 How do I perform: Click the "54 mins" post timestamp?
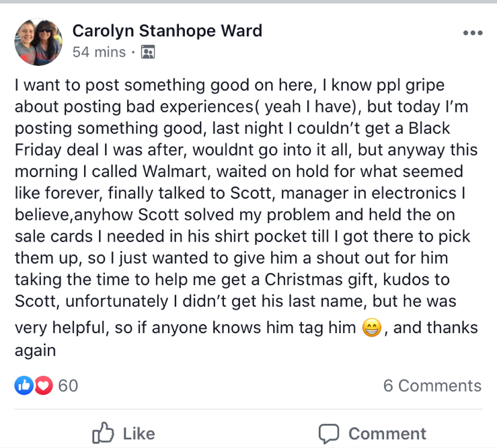click(x=99, y=52)
